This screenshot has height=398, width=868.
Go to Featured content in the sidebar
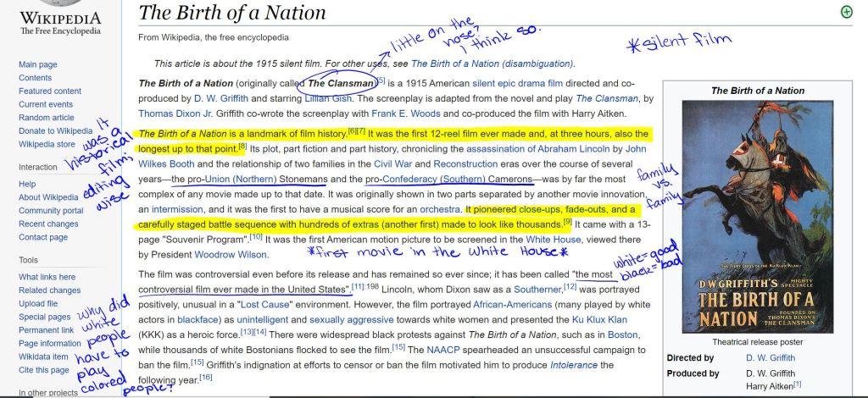(x=50, y=91)
